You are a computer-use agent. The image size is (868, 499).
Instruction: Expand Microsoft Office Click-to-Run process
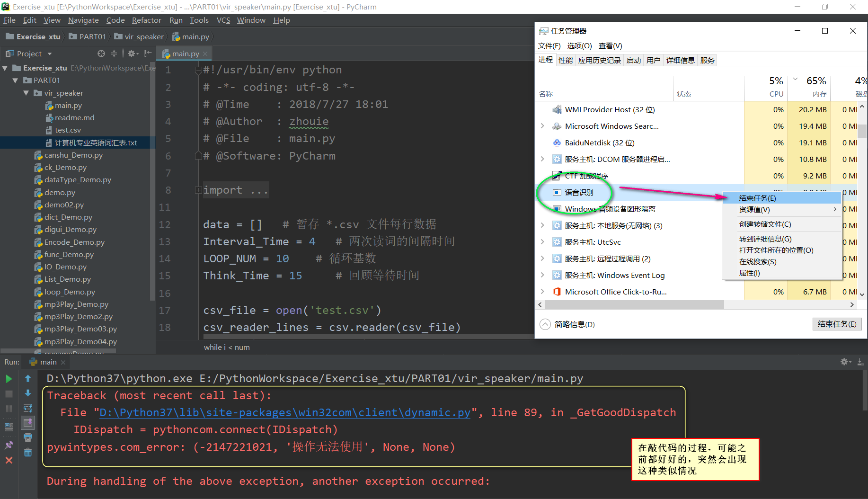coord(542,292)
